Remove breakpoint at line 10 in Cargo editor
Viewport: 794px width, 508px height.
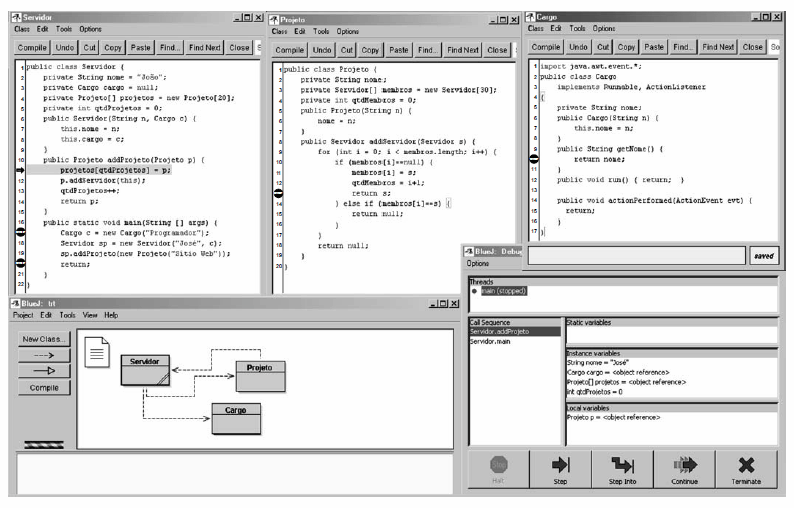(534, 159)
